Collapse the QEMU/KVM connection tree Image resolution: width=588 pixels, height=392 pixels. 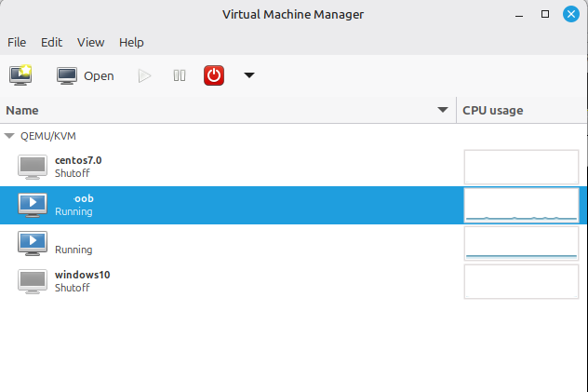click(x=9, y=136)
